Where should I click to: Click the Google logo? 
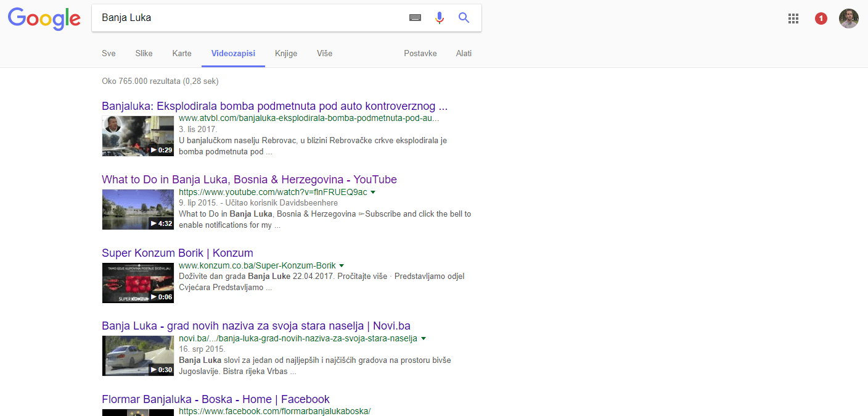coord(44,19)
